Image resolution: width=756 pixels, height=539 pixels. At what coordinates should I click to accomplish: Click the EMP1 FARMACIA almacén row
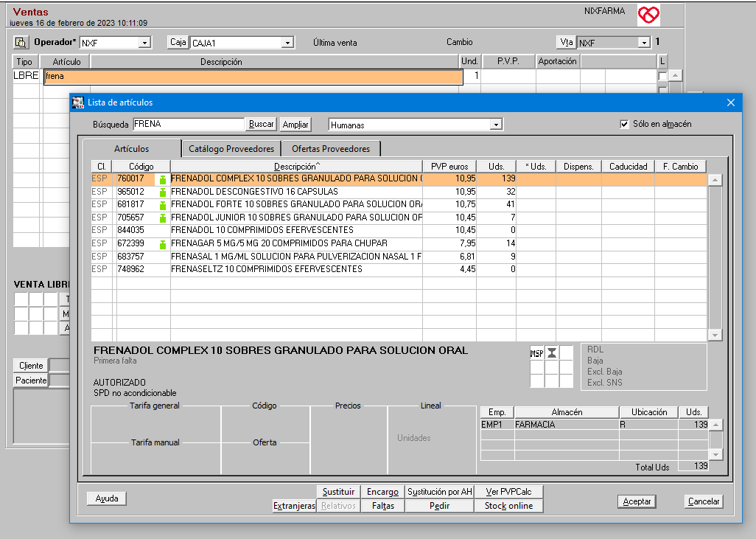coord(595,425)
